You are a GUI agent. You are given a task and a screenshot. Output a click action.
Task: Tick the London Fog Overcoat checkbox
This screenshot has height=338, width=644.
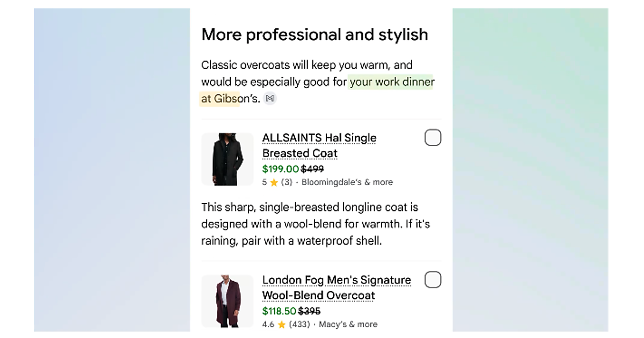[433, 280]
